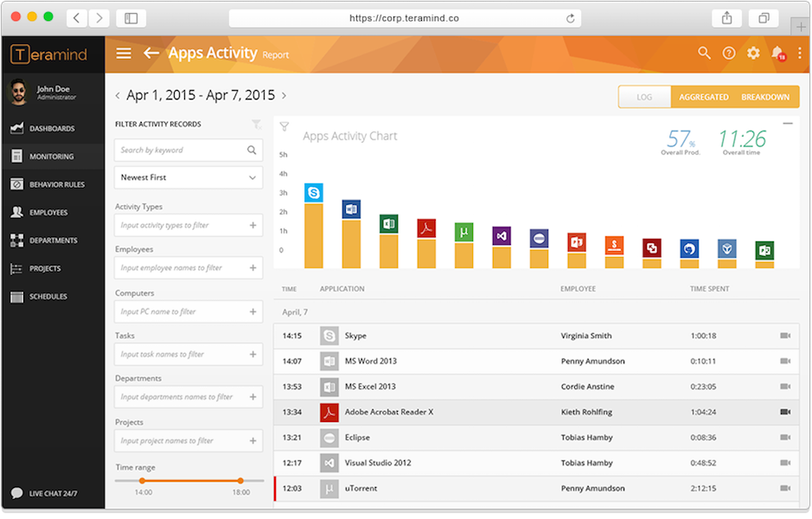Clear filters with the funnel icon
812x519 pixels.
coord(256,125)
